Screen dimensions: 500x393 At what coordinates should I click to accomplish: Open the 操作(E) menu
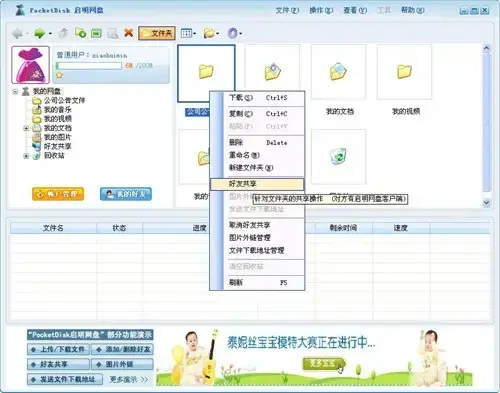(321, 10)
